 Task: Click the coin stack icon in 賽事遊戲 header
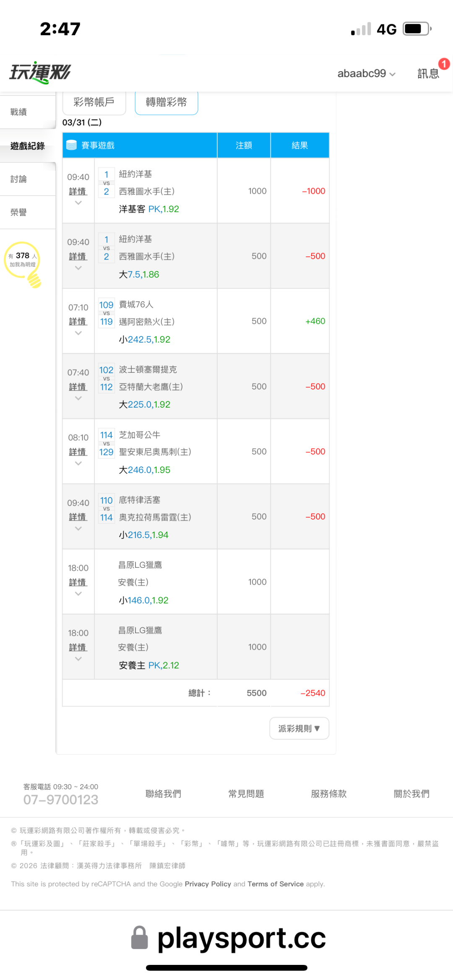72,145
